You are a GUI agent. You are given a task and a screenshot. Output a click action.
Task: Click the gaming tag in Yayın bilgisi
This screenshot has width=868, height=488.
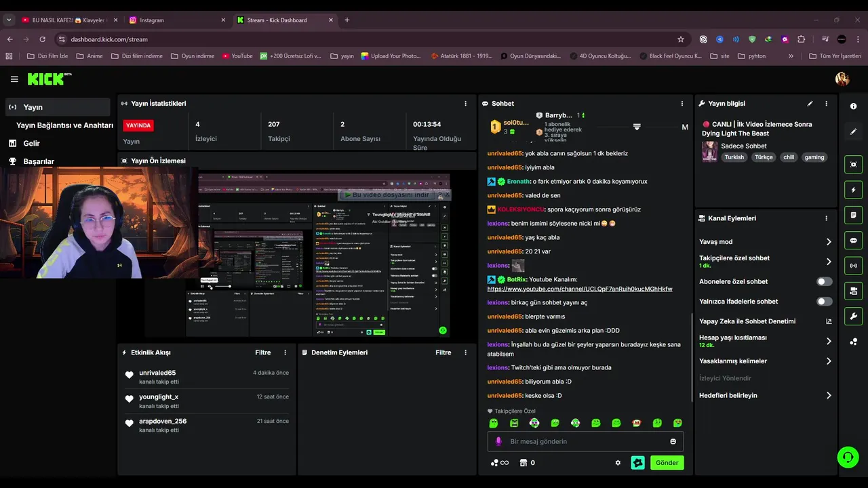coord(814,157)
